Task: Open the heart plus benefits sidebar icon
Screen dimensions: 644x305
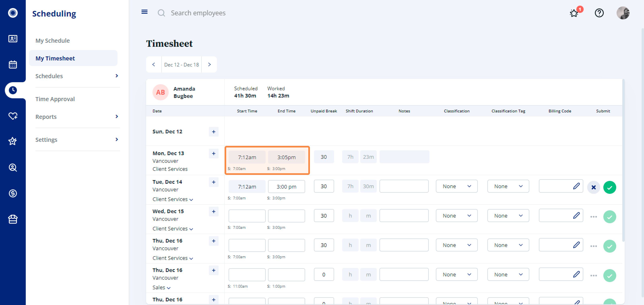Action: [x=13, y=116]
